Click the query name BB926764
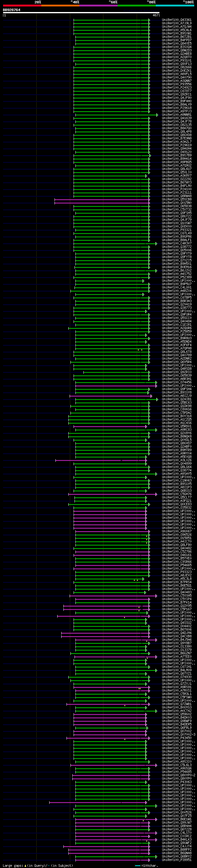This screenshot has height=868, width=197. click(11, 10)
